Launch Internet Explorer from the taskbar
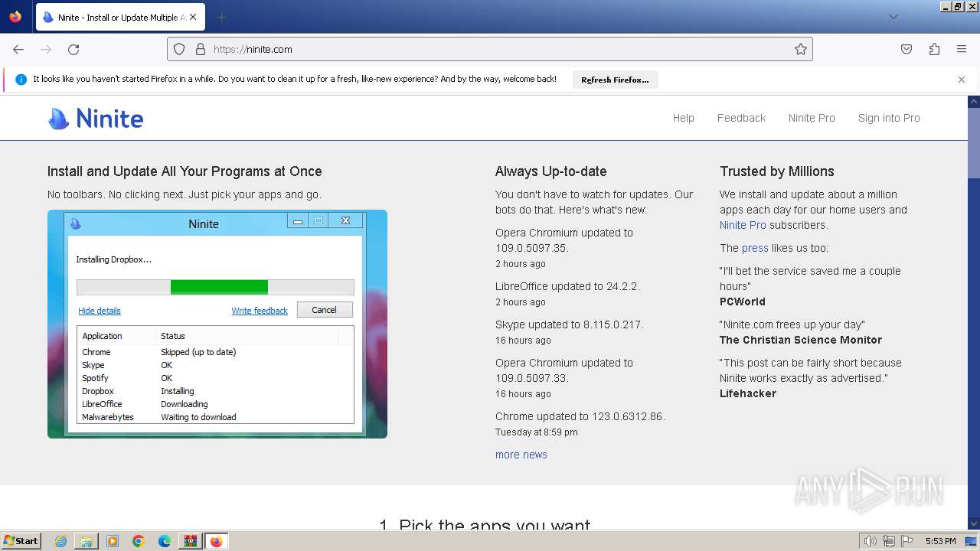 [60, 541]
